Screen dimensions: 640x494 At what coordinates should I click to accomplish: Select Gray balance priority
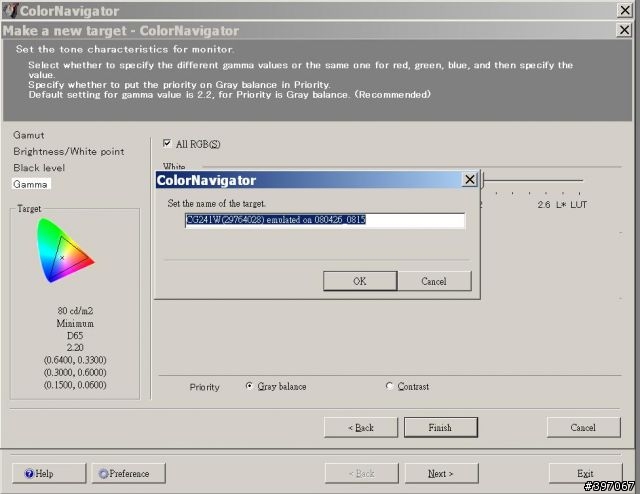(x=249, y=386)
